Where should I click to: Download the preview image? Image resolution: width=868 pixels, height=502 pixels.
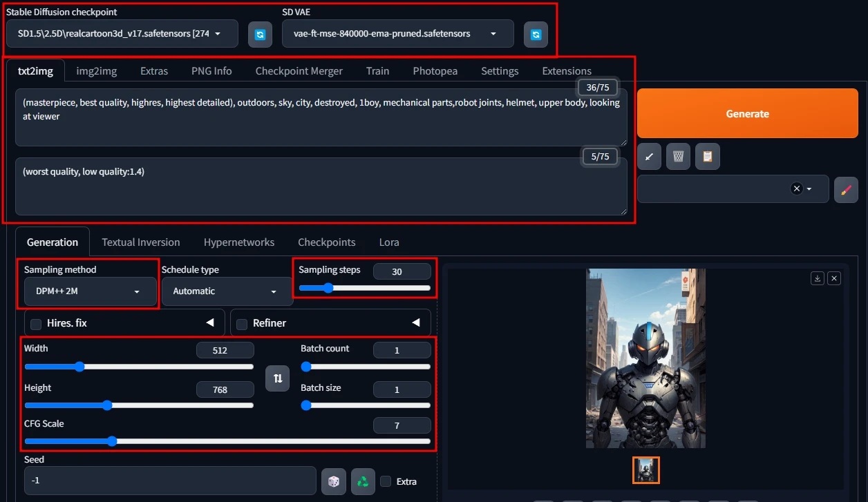click(818, 278)
